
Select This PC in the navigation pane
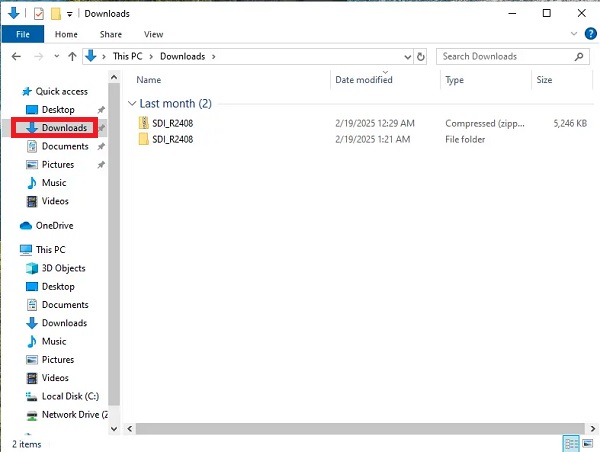click(x=51, y=250)
